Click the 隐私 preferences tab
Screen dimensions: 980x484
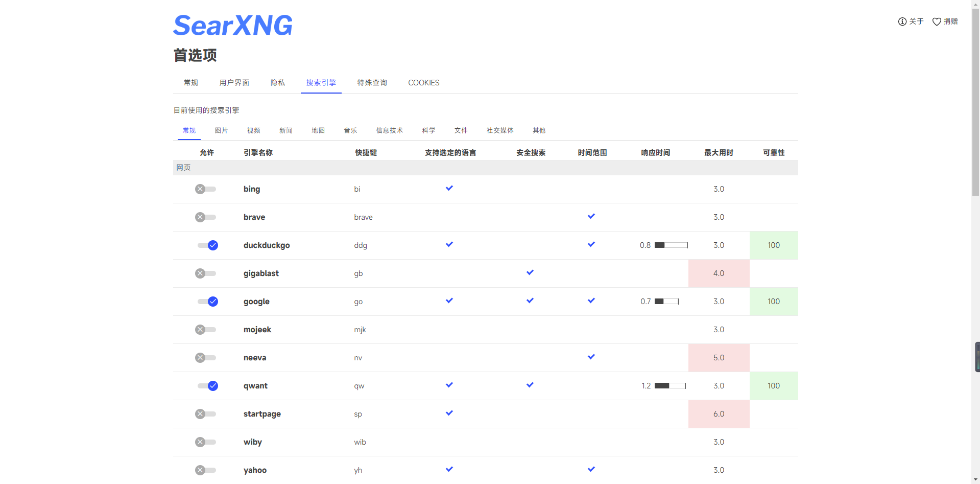click(278, 83)
